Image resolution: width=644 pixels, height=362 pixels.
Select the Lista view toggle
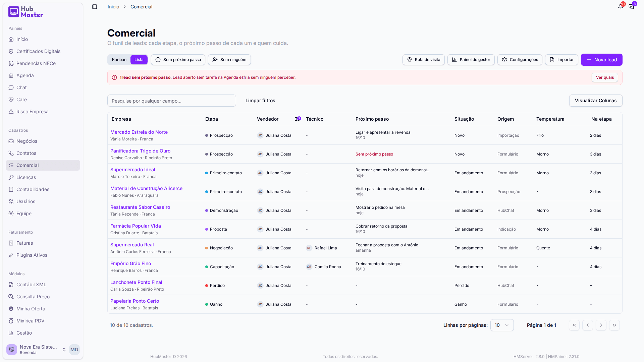tap(139, 60)
